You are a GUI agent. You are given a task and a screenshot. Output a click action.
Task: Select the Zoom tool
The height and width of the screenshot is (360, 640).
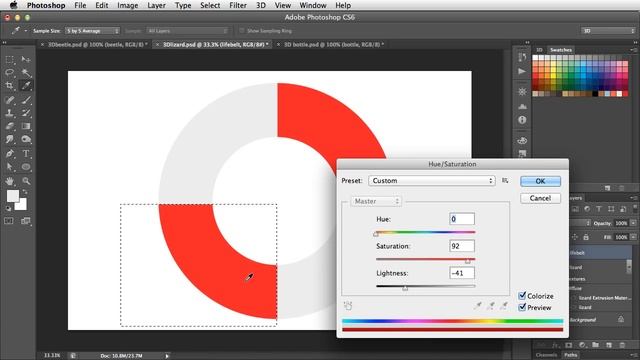pos(26,181)
